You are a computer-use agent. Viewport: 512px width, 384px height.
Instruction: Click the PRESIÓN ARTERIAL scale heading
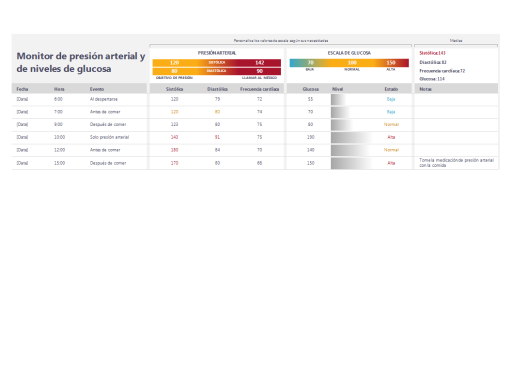[217, 53]
